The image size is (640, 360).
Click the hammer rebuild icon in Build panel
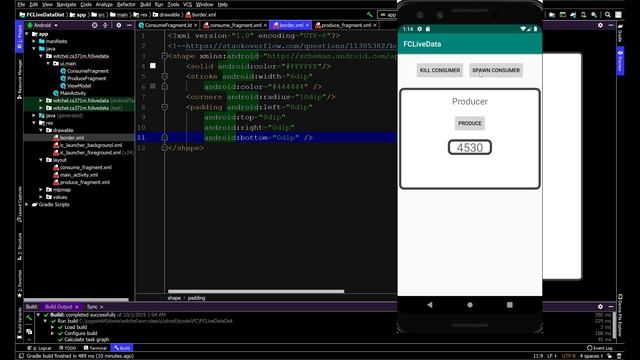(29, 318)
